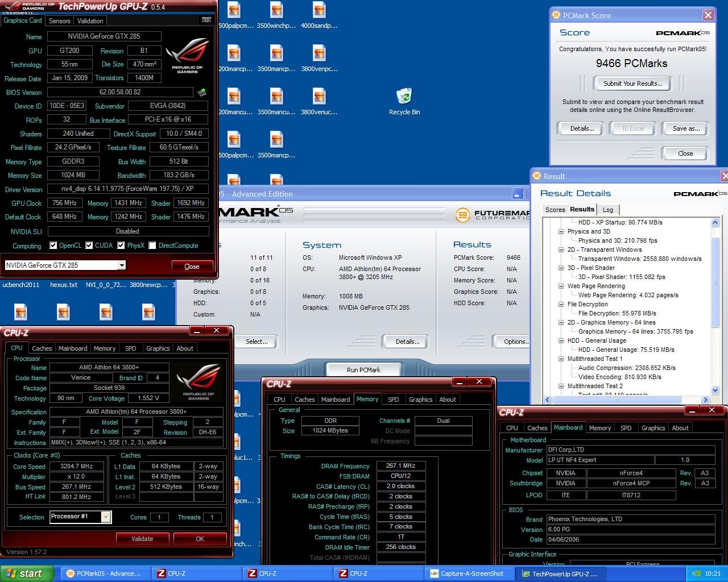
Task: Click the GPU-Z screenshot camera icon
Action: (x=206, y=20)
